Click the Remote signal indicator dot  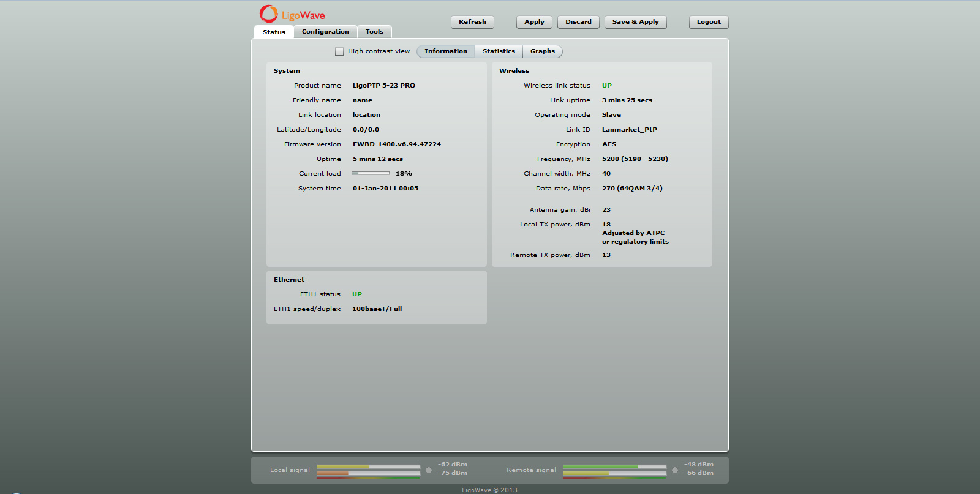pos(675,470)
